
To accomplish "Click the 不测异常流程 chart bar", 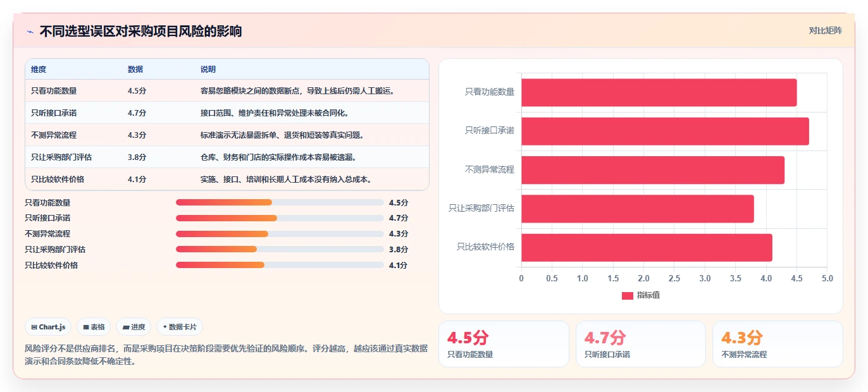I will (653, 170).
